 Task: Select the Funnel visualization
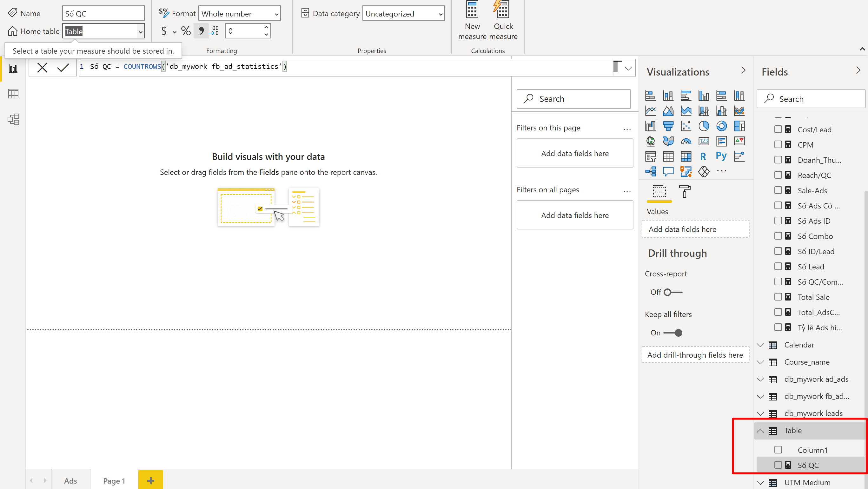point(668,126)
